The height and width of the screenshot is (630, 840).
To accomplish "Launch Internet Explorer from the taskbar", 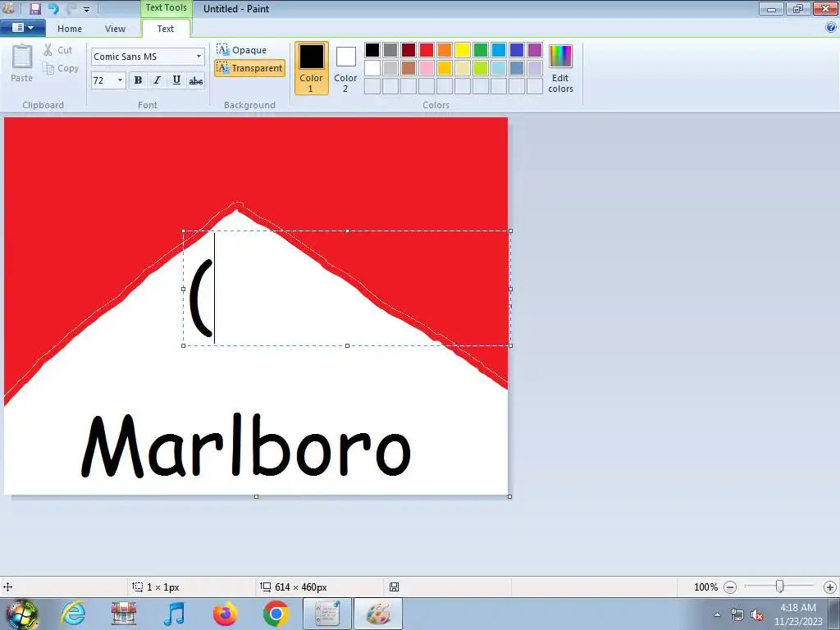I will click(73, 614).
